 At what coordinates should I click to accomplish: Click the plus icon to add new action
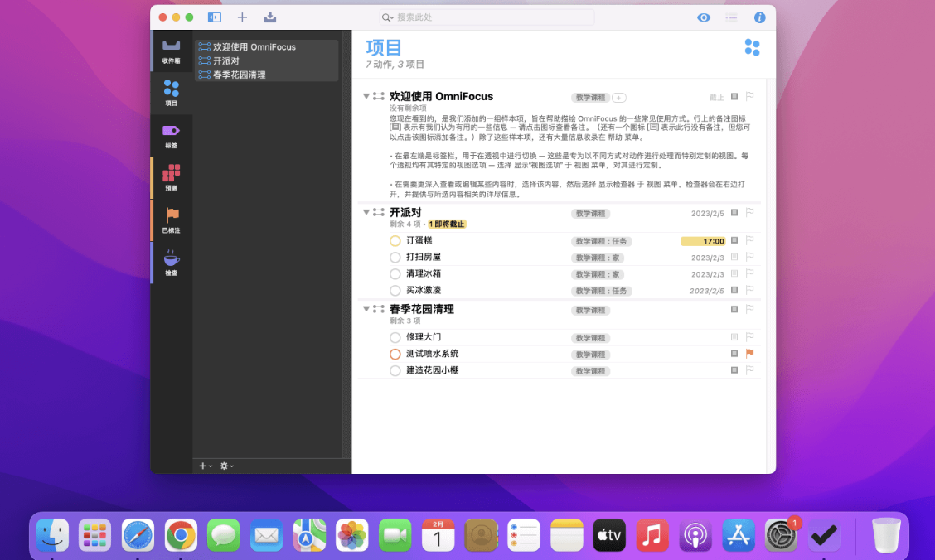tap(242, 17)
